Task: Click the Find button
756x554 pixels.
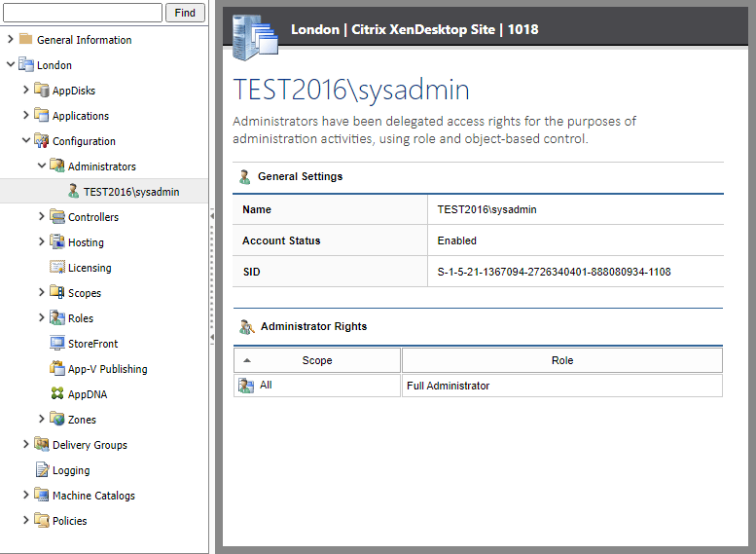Action: 185,13
